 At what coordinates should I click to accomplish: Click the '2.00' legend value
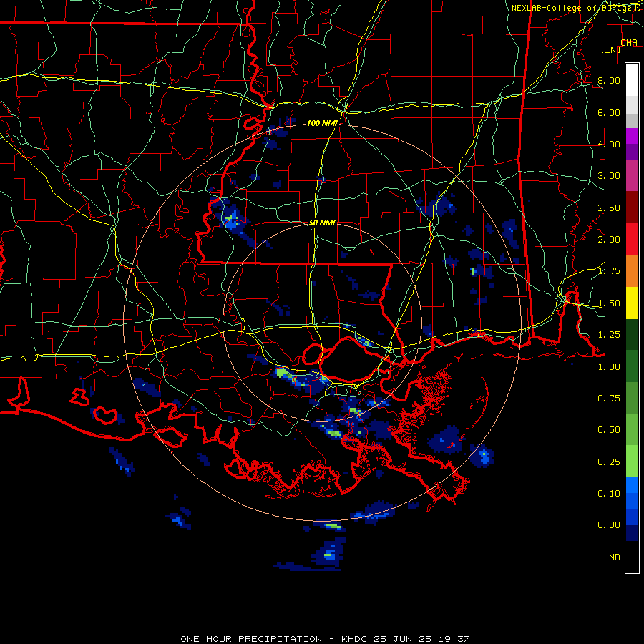609,240
